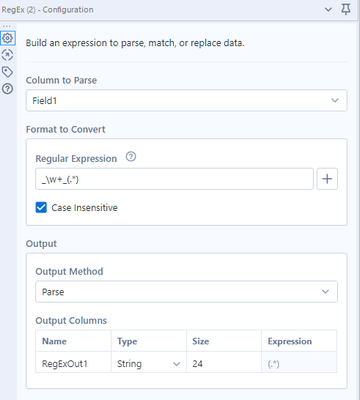Click the Regular Expression input field
Image resolution: width=360 pixels, height=400 pixels.
[174, 179]
